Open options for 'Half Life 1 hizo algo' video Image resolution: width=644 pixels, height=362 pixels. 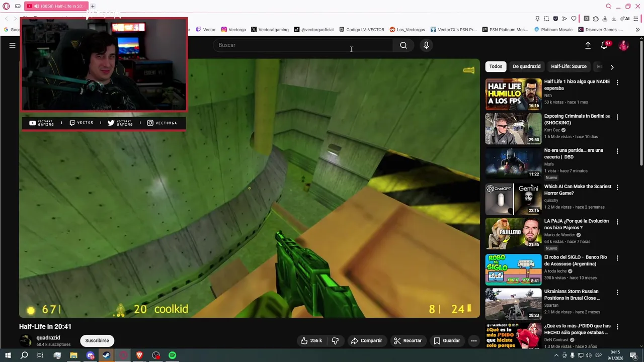click(617, 82)
